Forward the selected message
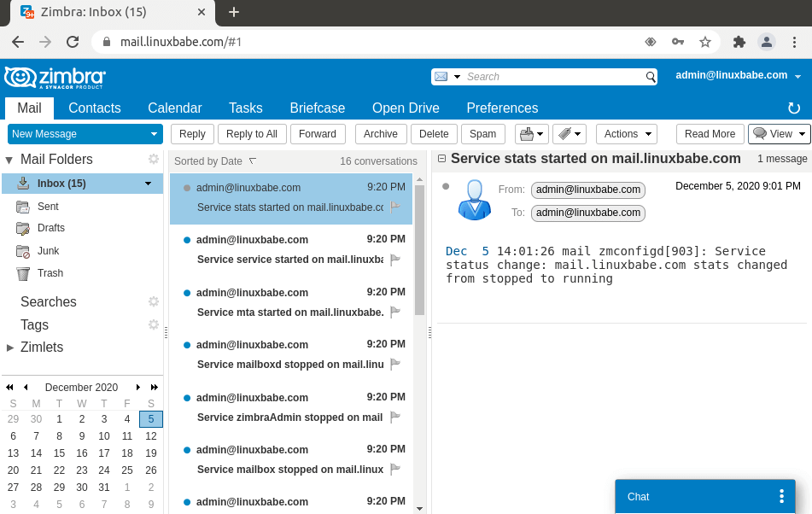 (318, 134)
